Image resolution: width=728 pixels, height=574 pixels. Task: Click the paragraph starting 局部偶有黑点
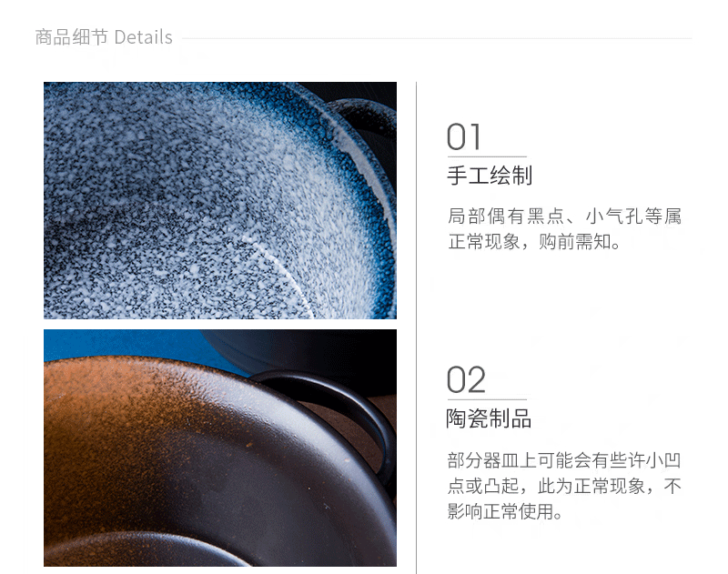[564, 229]
